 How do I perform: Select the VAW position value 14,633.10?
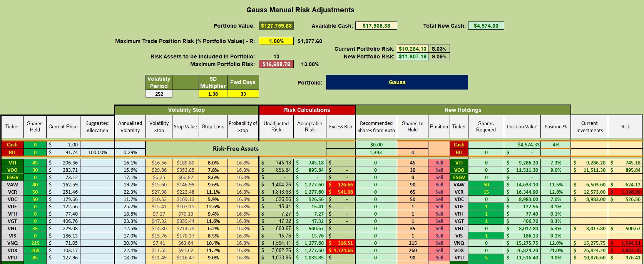tap(522, 185)
